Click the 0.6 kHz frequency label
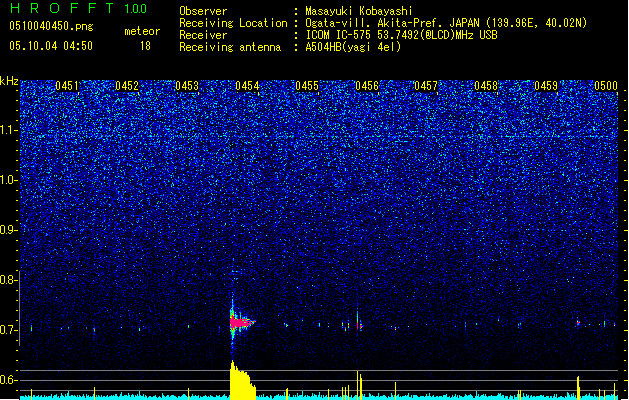 [8, 380]
